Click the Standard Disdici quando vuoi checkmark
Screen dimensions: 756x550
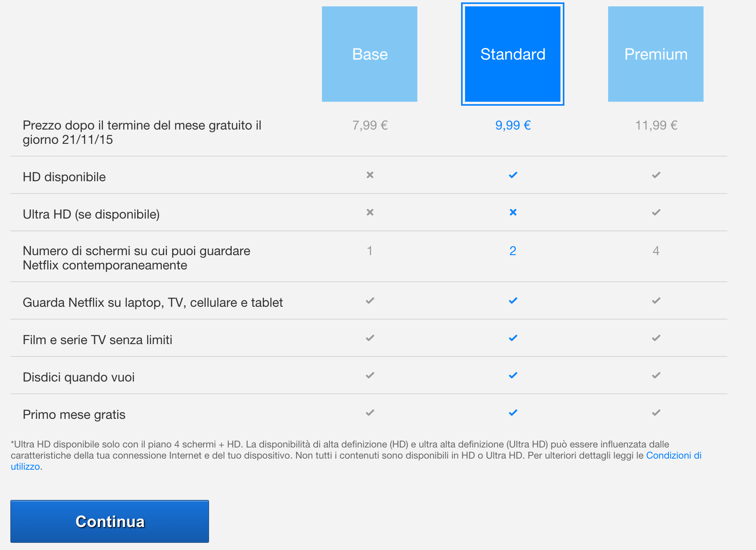coord(513,375)
